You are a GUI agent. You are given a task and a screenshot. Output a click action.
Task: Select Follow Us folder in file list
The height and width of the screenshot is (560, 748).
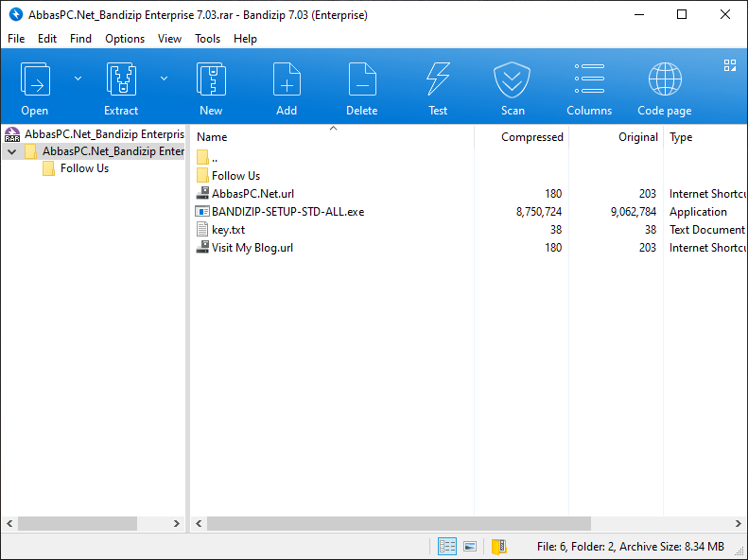(x=228, y=176)
